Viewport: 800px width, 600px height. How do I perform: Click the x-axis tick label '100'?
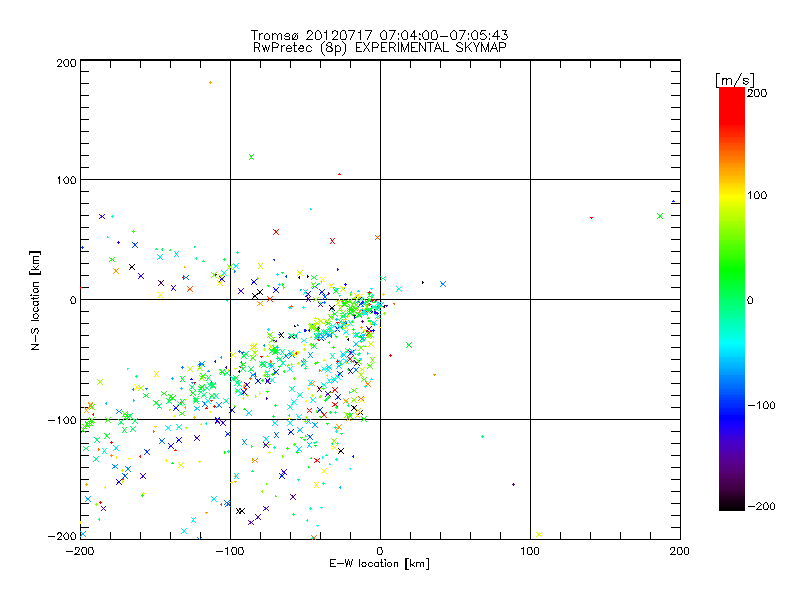tap(530, 551)
